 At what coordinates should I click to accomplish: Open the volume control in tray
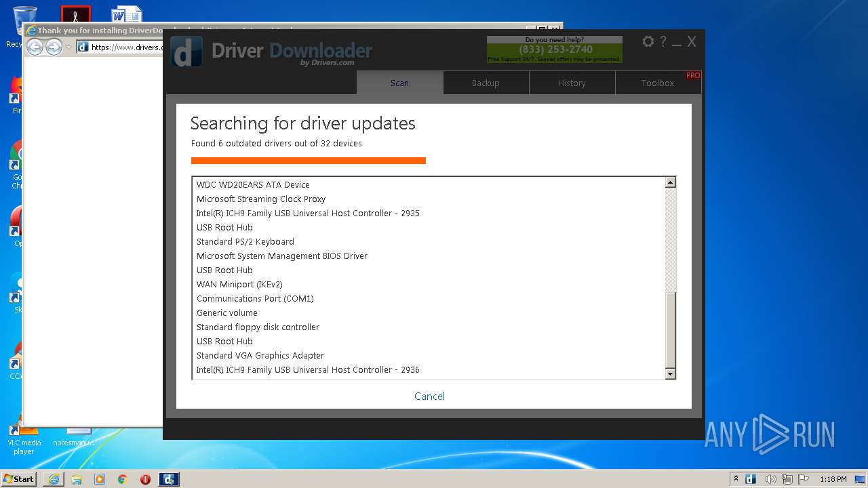pos(770,479)
